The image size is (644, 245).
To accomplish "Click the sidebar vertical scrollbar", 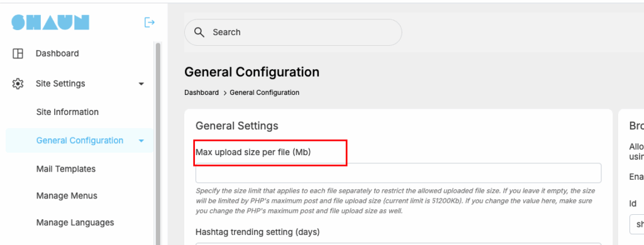I will (x=158, y=144).
